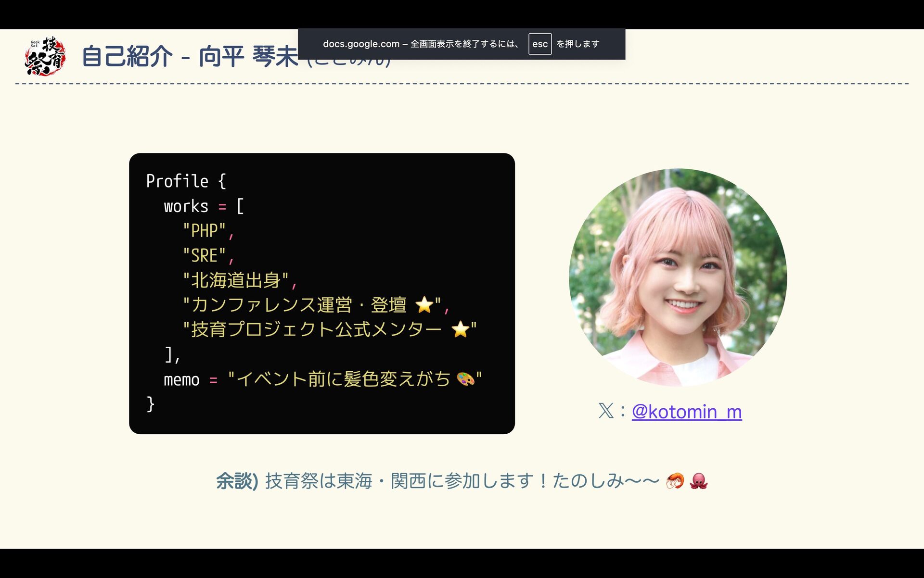
Task: Click the X logo beside the handle
Action: 606,411
